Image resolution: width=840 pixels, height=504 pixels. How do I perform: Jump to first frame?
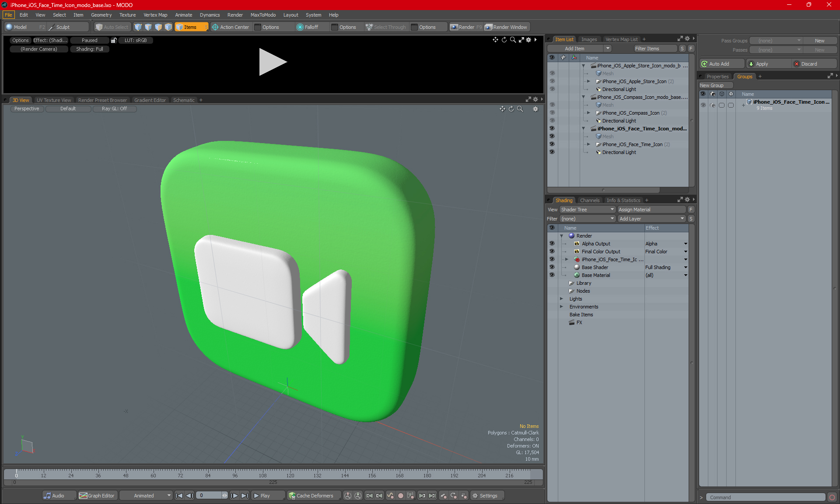pos(179,496)
